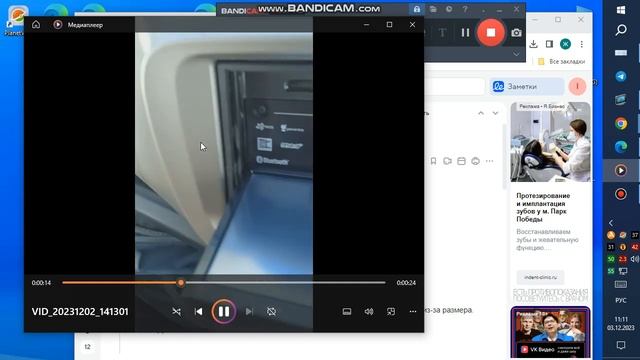Open the Bandicam recorder taskbar icon
Image resolution: width=640 pixels, height=360 pixels.
tap(621, 194)
